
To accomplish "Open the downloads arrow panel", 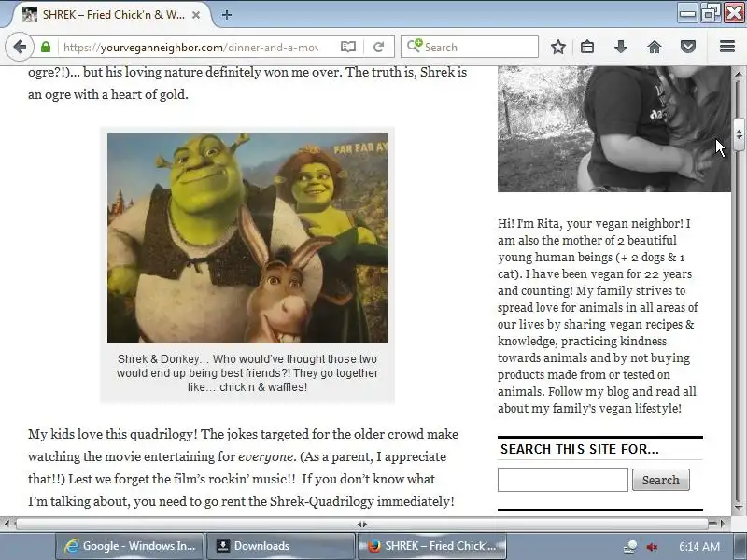I will tap(621, 47).
